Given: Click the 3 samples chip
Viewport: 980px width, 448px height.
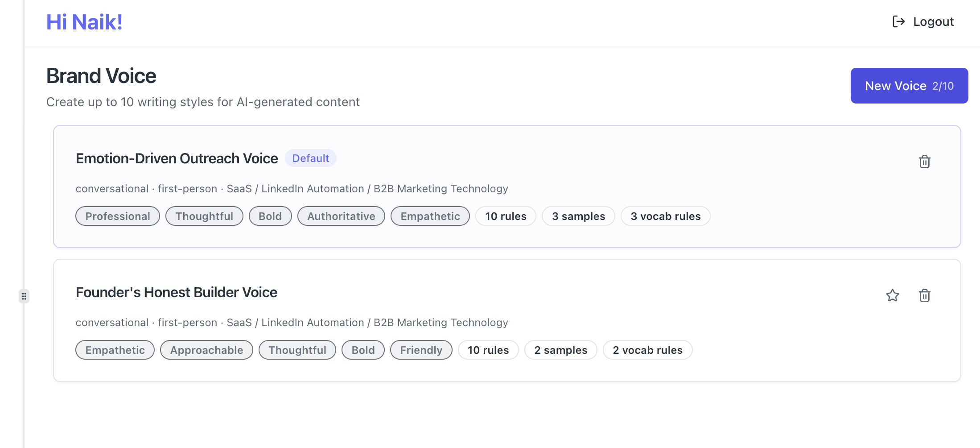Looking at the screenshot, I should (578, 216).
